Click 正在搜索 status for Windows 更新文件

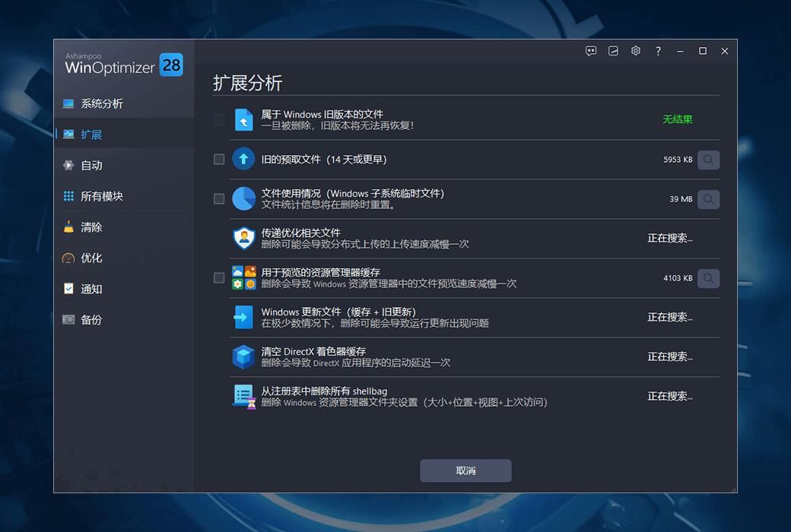point(670,317)
